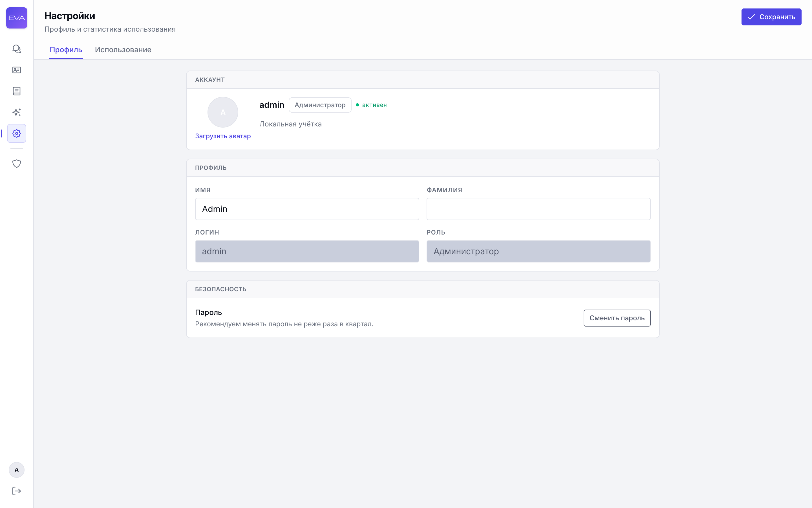Focus the Имя input field

click(307, 209)
